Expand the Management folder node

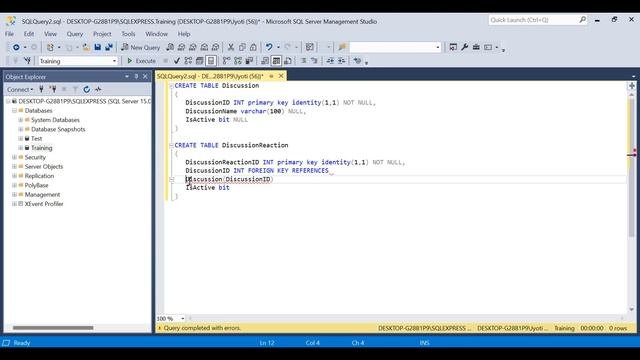tap(14, 195)
